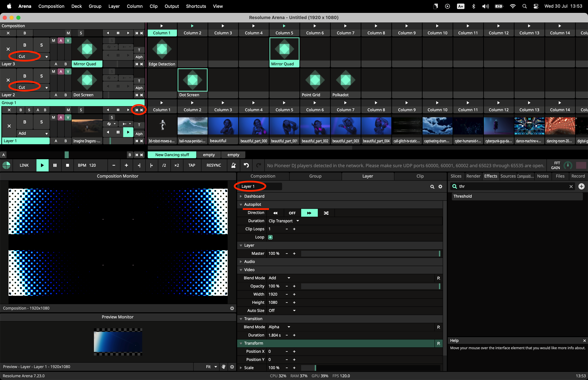The width and height of the screenshot is (588, 380).
Task: Click the add effect plus icon
Action: pyautogui.click(x=581, y=186)
